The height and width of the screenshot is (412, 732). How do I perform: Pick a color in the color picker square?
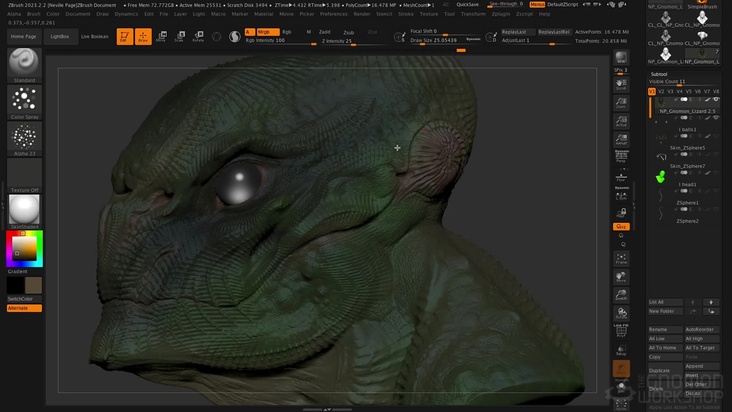tap(24, 248)
